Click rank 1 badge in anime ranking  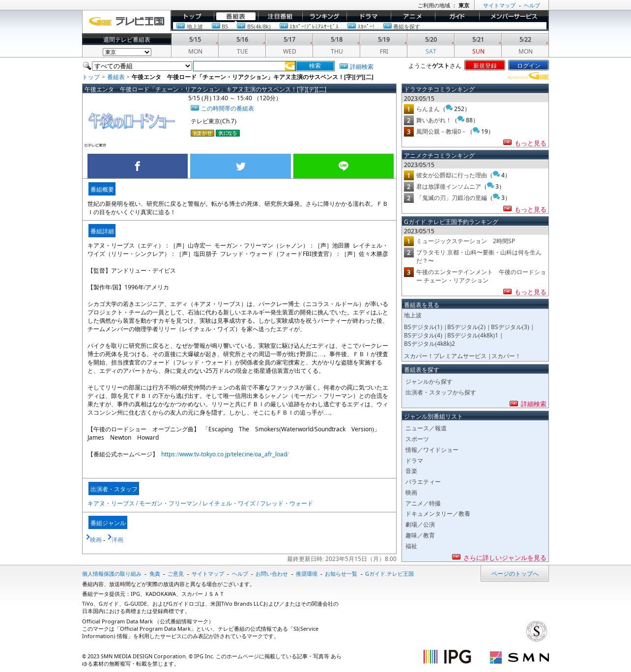click(x=408, y=175)
